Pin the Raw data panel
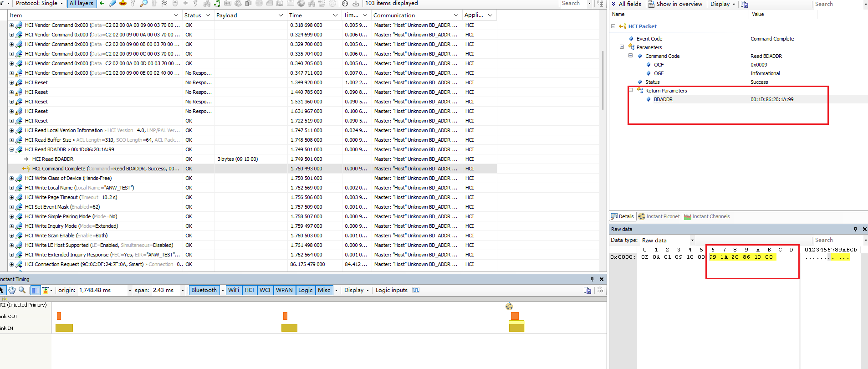868x369 pixels. (x=855, y=229)
